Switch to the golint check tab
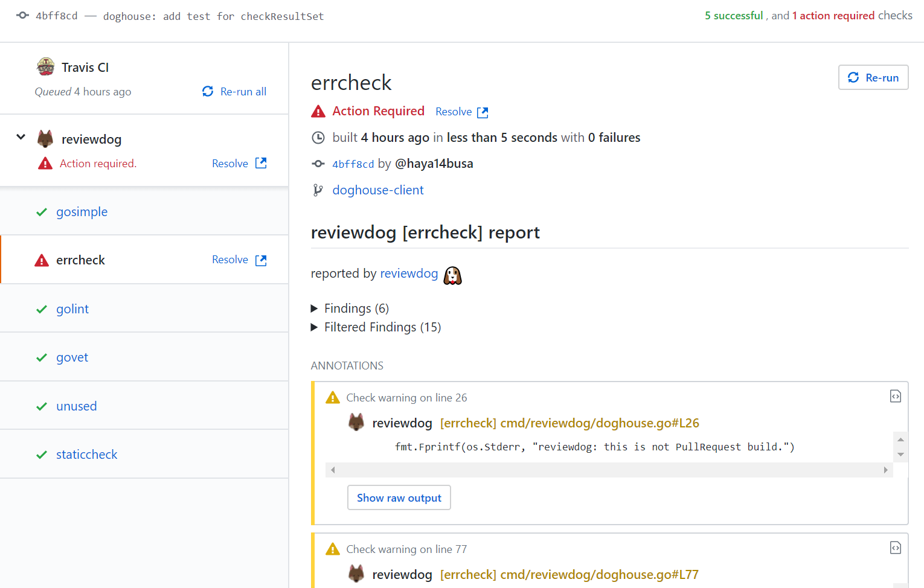Image resolution: width=924 pixels, height=588 pixels. click(x=72, y=308)
